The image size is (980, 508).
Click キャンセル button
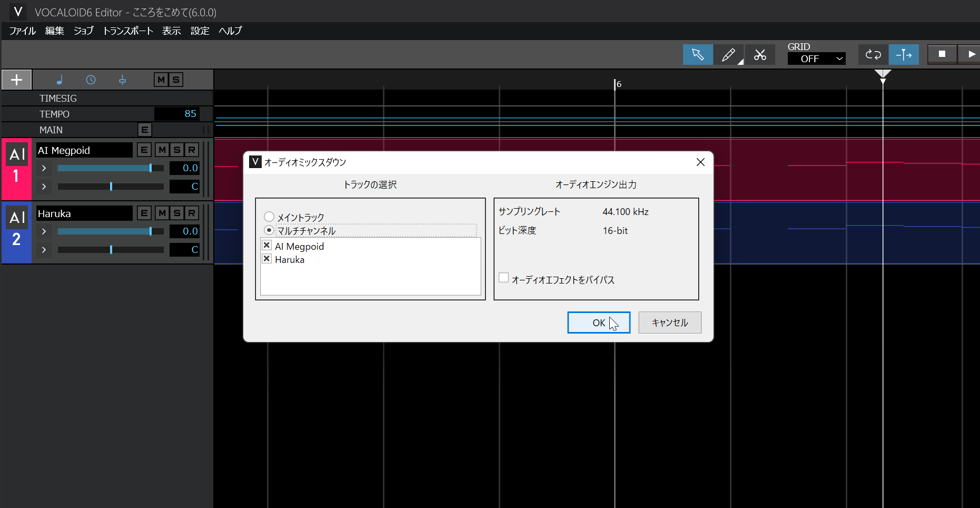670,323
